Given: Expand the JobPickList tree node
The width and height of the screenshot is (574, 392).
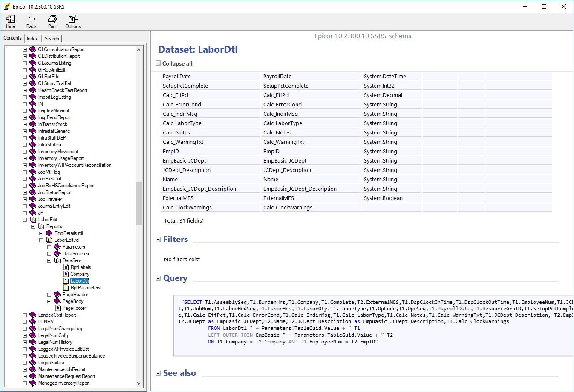Looking at the screenshot, I should (25, 179).
